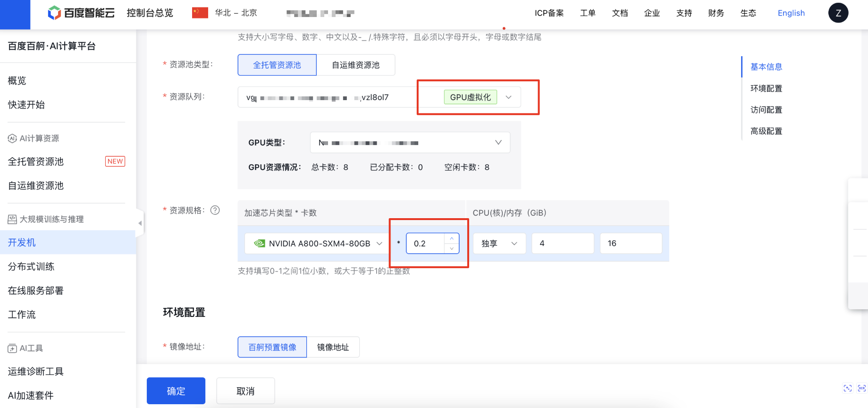This screenshot has width=868, height=408.
Task: Open 分布式训练 in the sidebar
Action: [x=31, y=266]
